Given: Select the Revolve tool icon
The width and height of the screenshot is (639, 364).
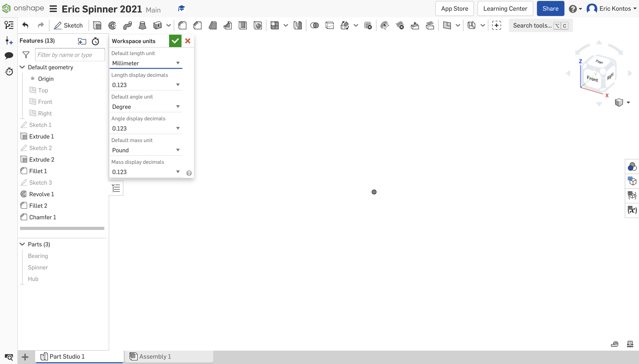Looking at the screenshot, I should (112, 26).
